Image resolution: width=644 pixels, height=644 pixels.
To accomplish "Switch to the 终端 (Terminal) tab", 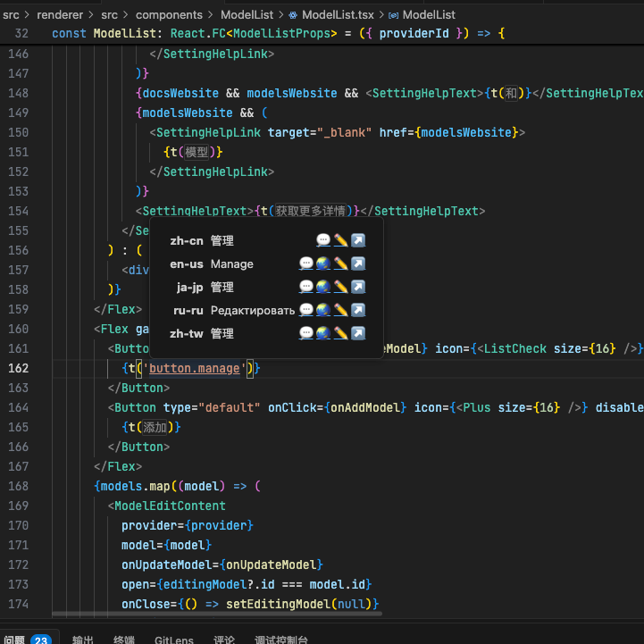I will pos(124,639).
